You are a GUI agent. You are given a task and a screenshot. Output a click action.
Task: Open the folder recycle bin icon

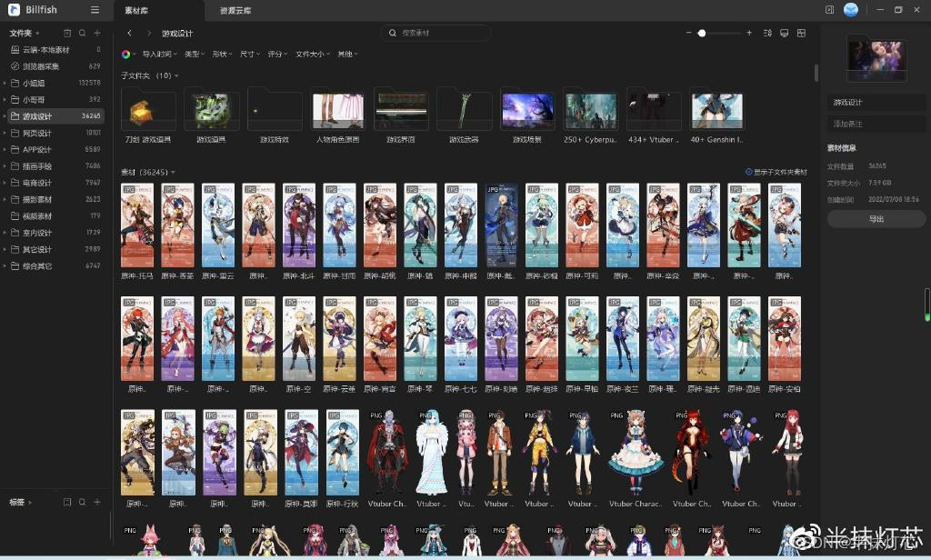[67, 34]
